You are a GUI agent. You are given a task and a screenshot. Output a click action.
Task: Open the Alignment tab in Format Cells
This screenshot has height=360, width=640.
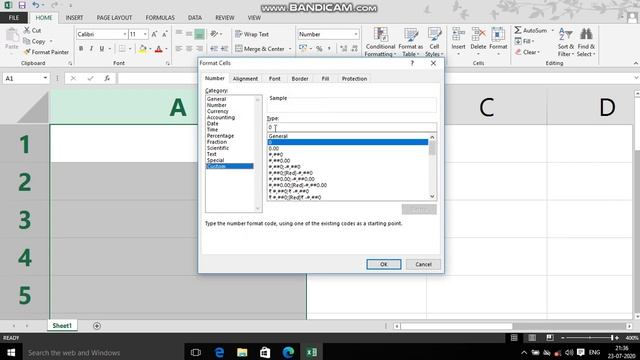[x=245, y=78]
